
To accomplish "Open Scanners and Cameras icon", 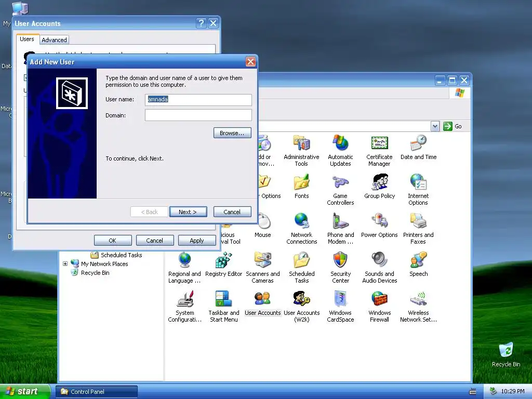I will coord(262,268).
